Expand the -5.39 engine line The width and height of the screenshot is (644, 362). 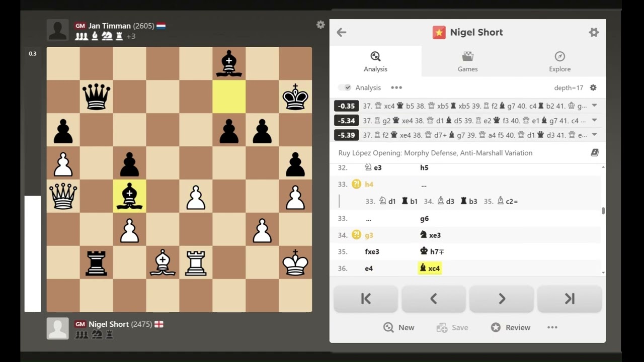tap(594, 135)
